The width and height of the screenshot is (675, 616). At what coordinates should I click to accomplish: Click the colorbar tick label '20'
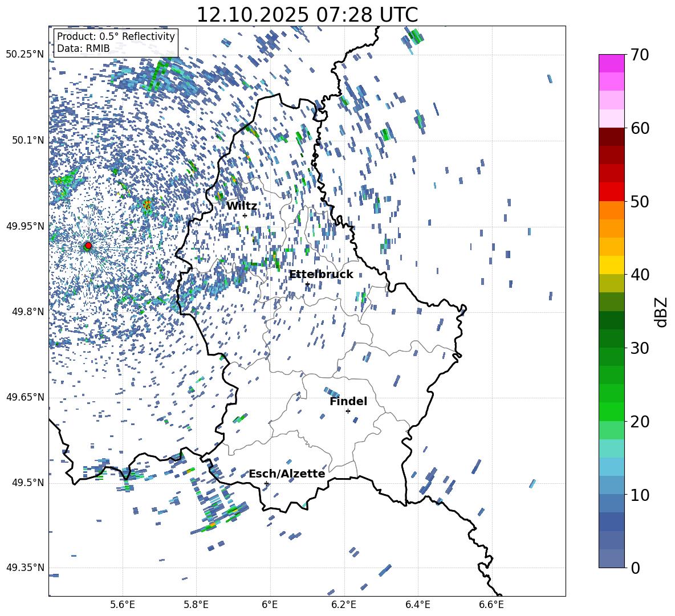click(640, 422)
